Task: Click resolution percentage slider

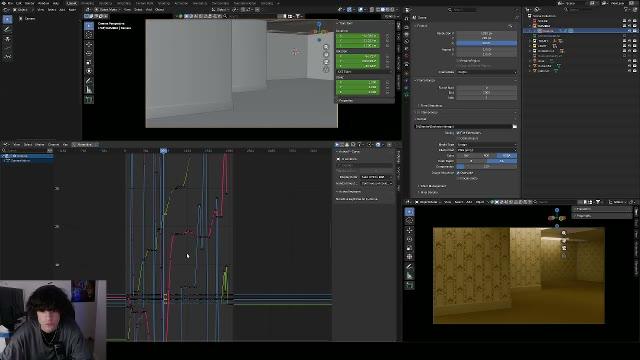Action: point(487,43)
